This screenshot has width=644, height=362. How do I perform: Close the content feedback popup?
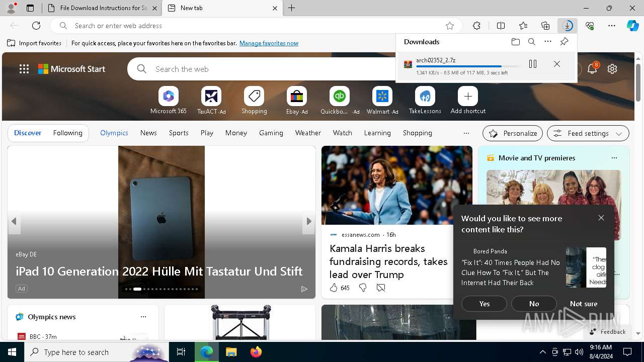pyautogui.click(x=601, y=218)
